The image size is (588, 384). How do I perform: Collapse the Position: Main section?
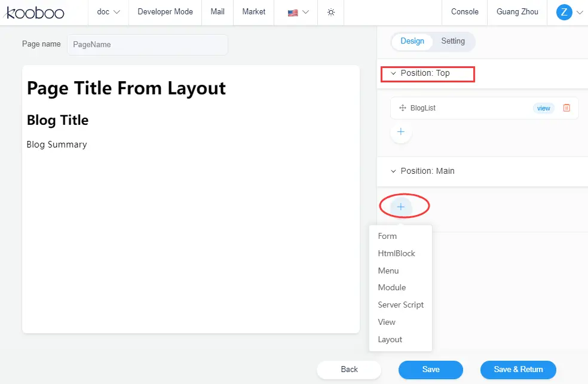click(393, 171)
